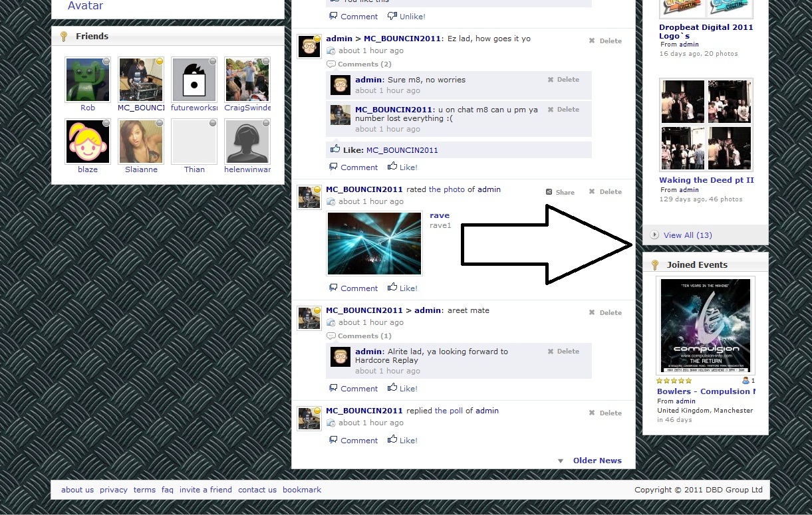View All (13) albums
The height and width of the screenshot is (515, 812).
(x=688, y=235)
